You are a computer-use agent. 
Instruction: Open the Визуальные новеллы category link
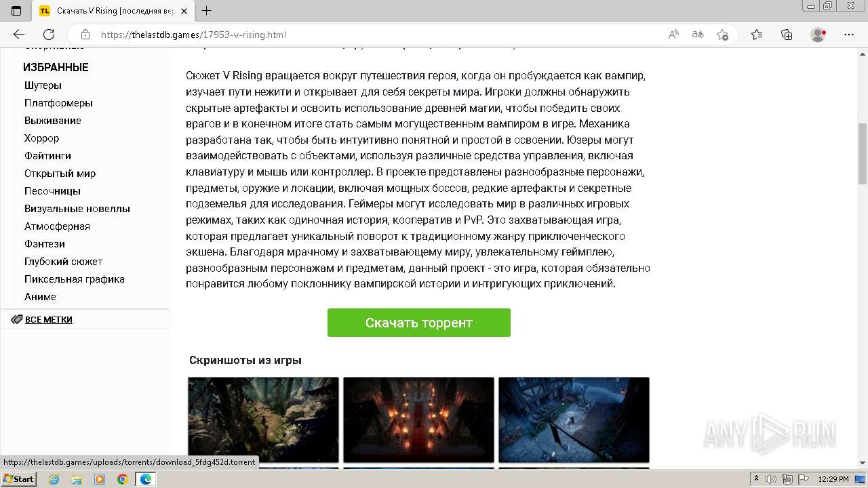point(77,209)
